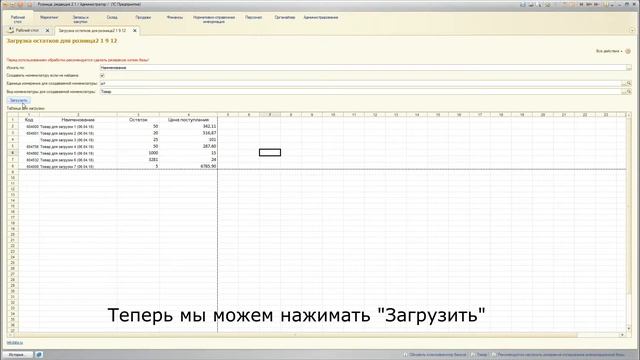Select the Загрузка остатков для розница tab
Screen dimensions: 640x360
[x=92, y=31]
